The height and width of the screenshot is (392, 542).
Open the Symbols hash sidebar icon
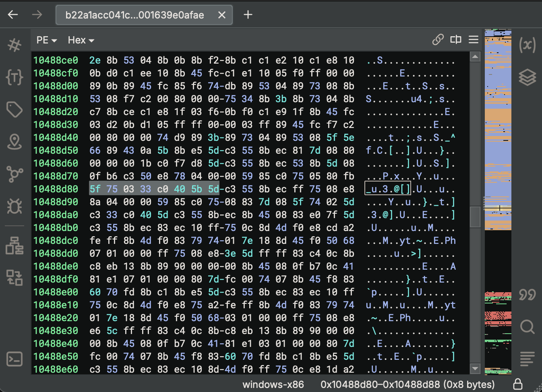click(x=14, y=44)
